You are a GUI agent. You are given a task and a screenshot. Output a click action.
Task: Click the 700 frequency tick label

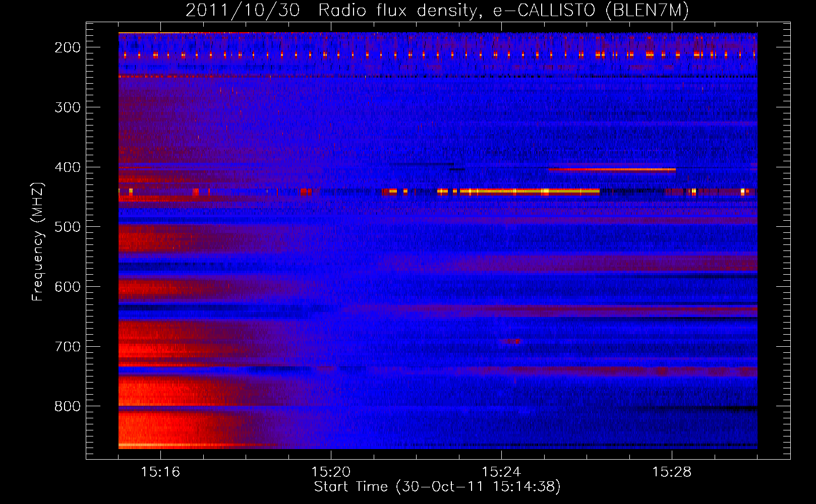[x=67, y=347]
